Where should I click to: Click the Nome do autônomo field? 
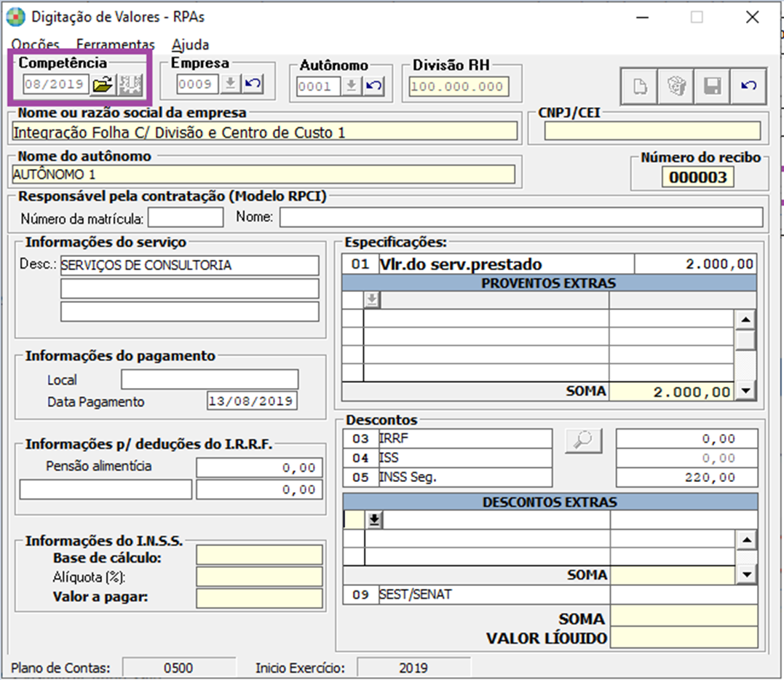pyautogui.click(x=263, y=175)
